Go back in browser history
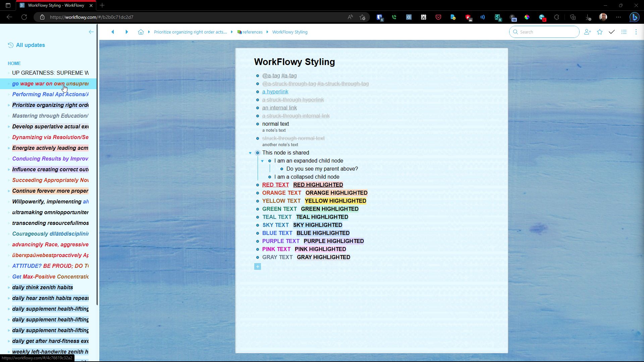 coord(9,17)
